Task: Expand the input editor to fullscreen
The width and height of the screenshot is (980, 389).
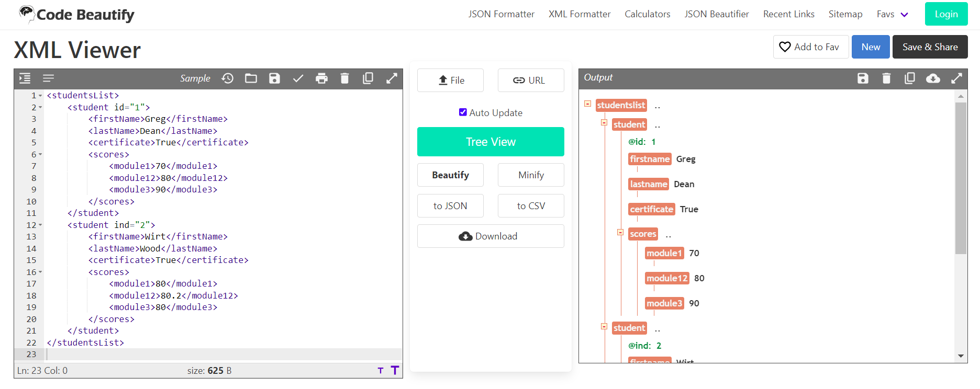Action: (x=392, y=78)
